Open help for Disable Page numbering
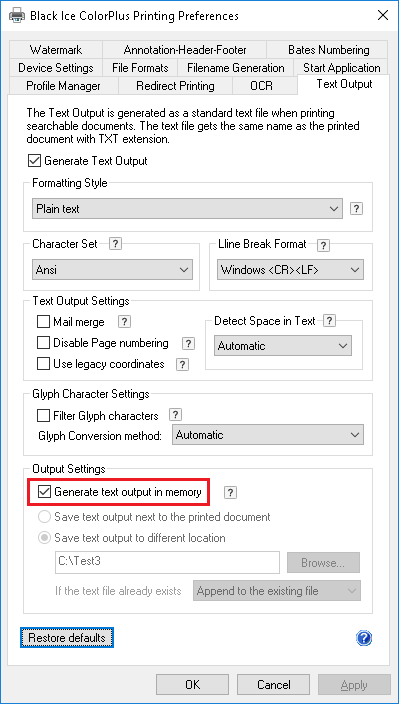The height and width of the screenshot is (704, 399). [x=189, y=344]
